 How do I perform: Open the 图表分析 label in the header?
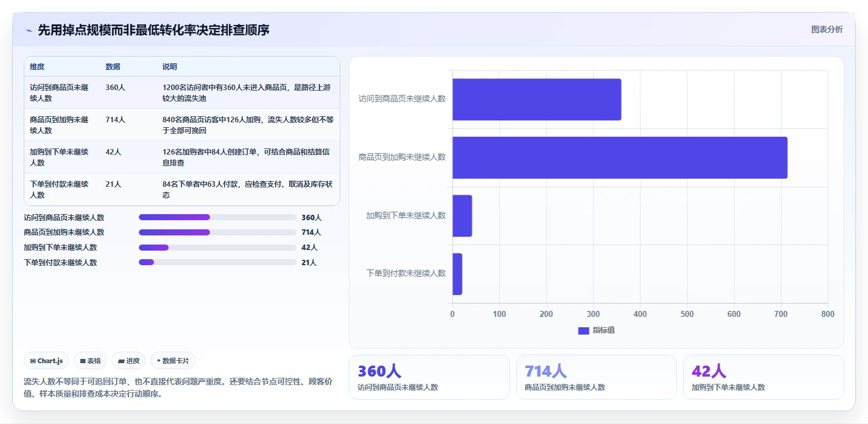(827, 29)
